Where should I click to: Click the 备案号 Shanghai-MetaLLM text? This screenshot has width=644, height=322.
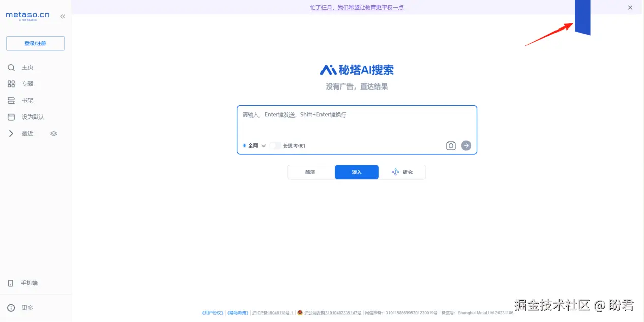coord(477,313)
